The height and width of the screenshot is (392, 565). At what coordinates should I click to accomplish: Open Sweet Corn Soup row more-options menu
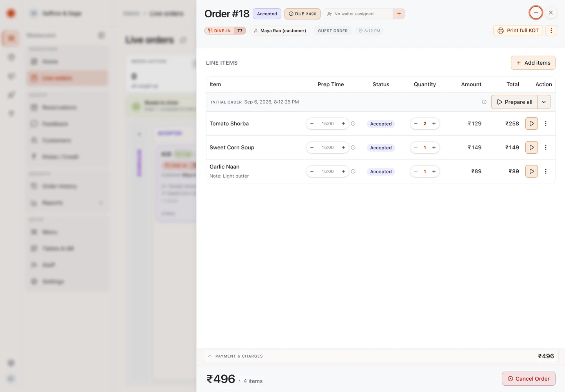[x=545, y=147]
